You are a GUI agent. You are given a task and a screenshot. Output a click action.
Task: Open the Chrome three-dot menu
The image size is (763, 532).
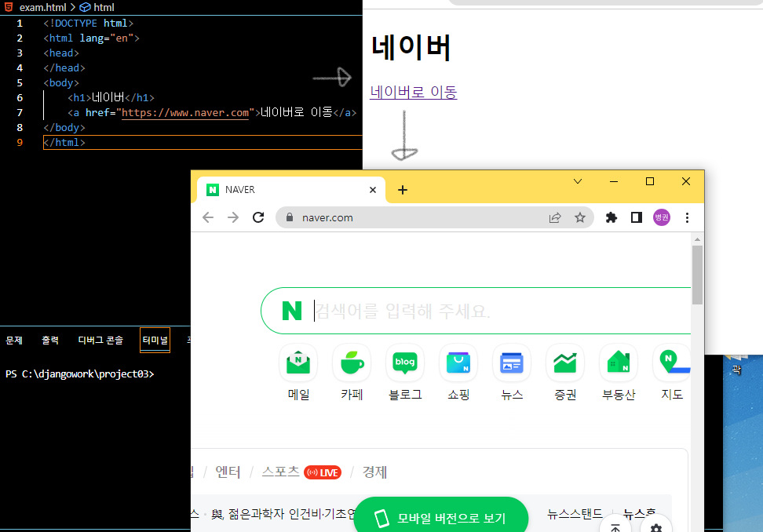(x=687, y=217)
